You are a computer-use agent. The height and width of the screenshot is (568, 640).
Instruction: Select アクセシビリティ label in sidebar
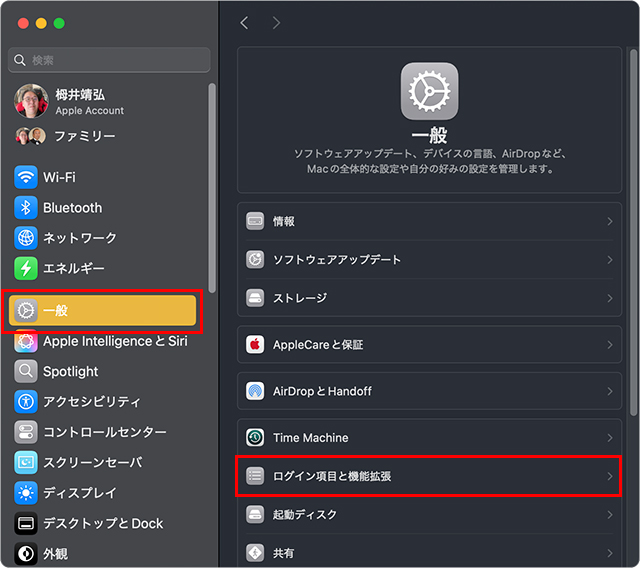(92, 402)
